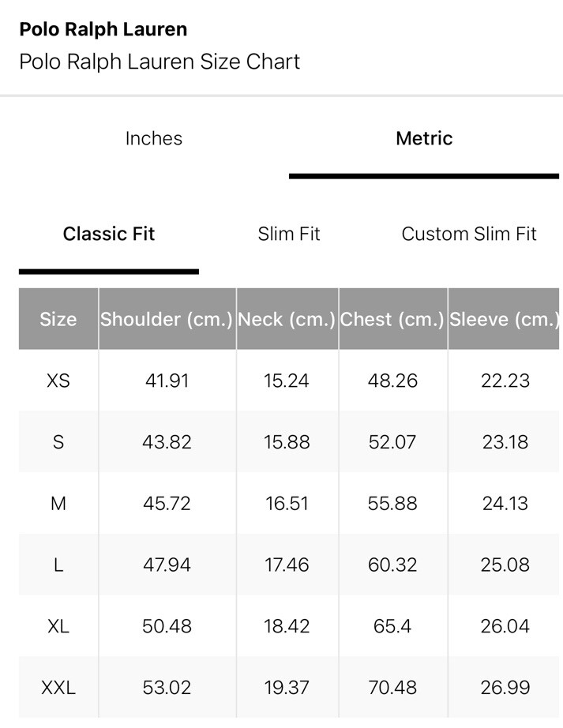Click the Polo Ralph Lauren brand title
The width and height of the screenshot is (563, 728).
tap(103, 29)
